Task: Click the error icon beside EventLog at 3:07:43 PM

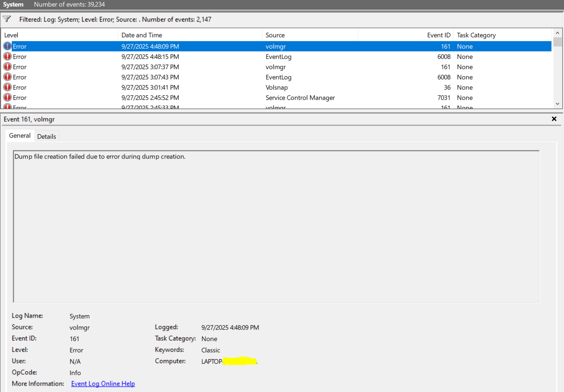Action: [8, 77]
